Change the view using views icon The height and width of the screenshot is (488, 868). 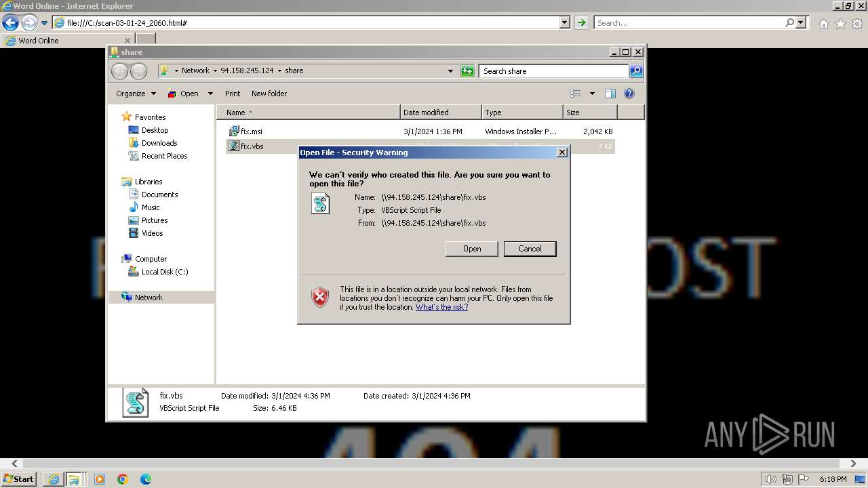(576, 94)
